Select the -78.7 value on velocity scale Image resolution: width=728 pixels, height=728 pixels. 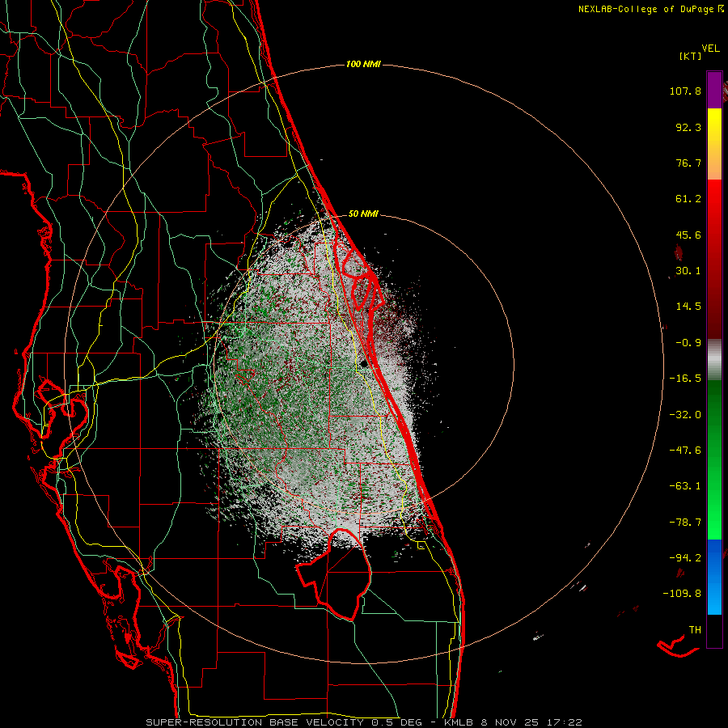[x=685, y=523]
